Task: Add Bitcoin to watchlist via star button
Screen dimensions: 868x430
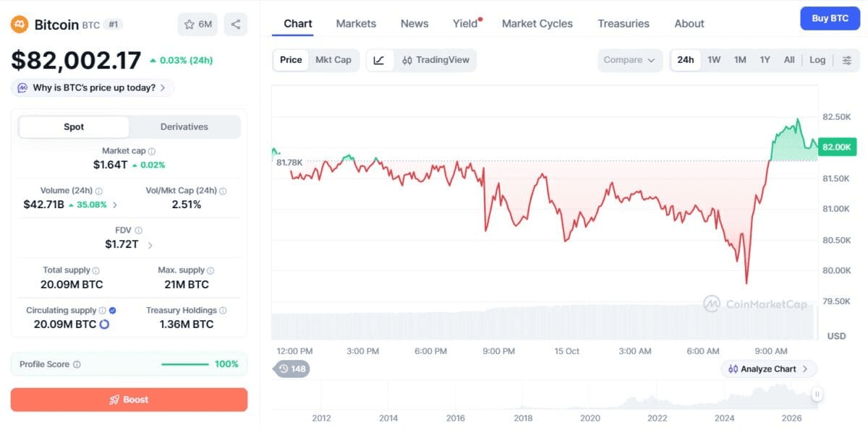Action: (x=197, y=25)
